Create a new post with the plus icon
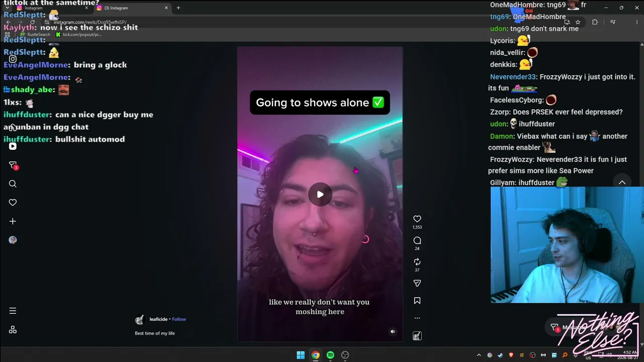 point(13,221)
